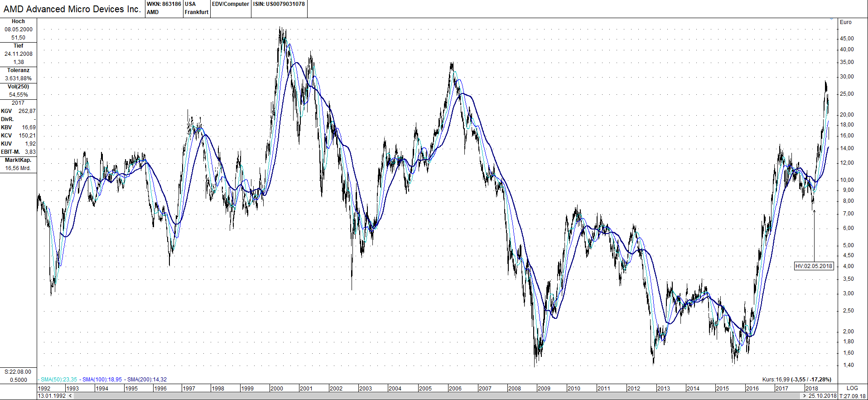Click the HV:02.05.2018 marker label

click(814, 266)
